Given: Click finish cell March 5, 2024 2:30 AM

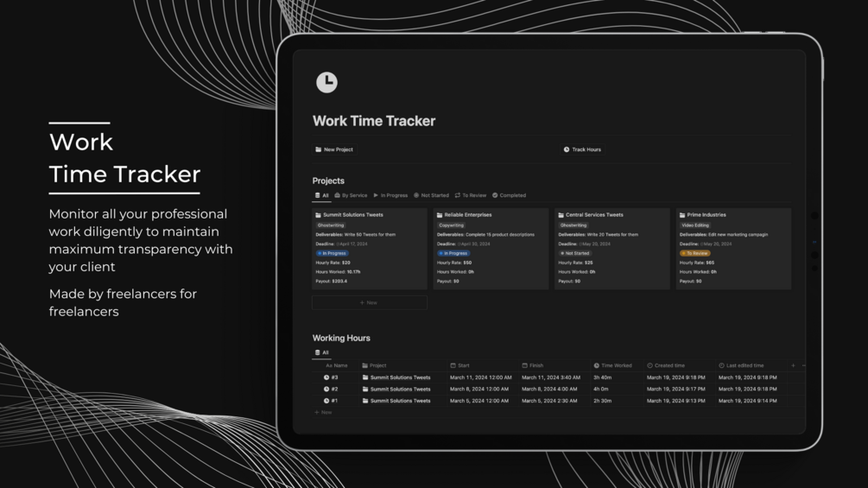Looking at the screenshot, I should [x=549, y=401].
